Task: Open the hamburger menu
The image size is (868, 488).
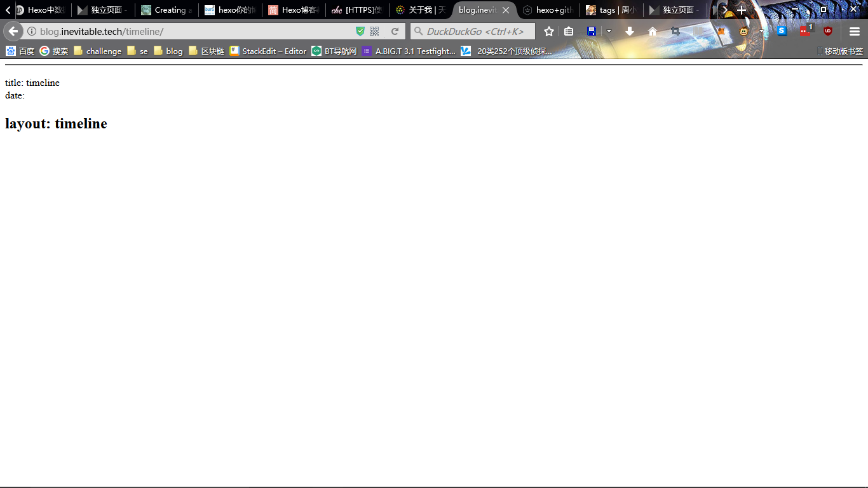Action: [854, 30]
